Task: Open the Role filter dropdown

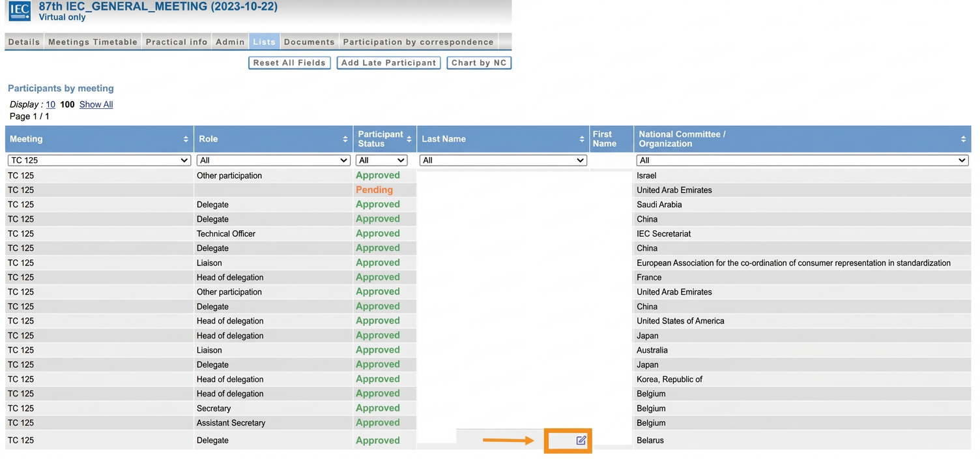Action: (x=273, y=160)
